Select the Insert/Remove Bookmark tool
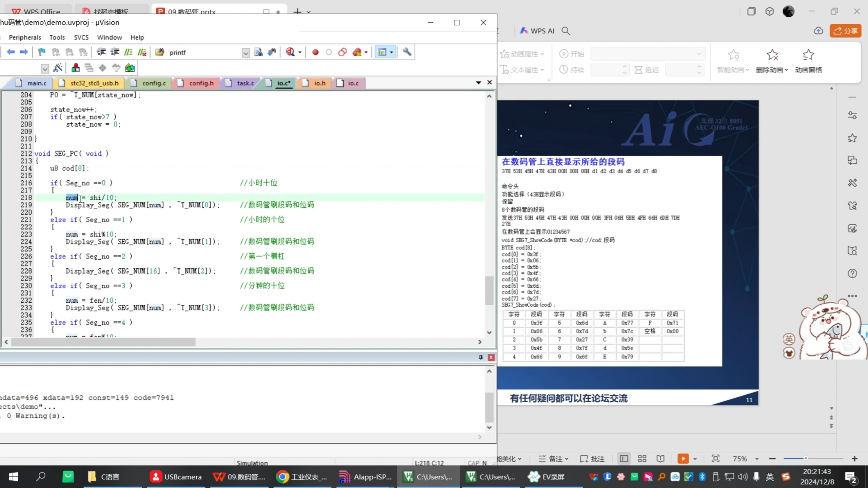The width and height of the screenshot is (868, 488). click(x=42, y=52)
